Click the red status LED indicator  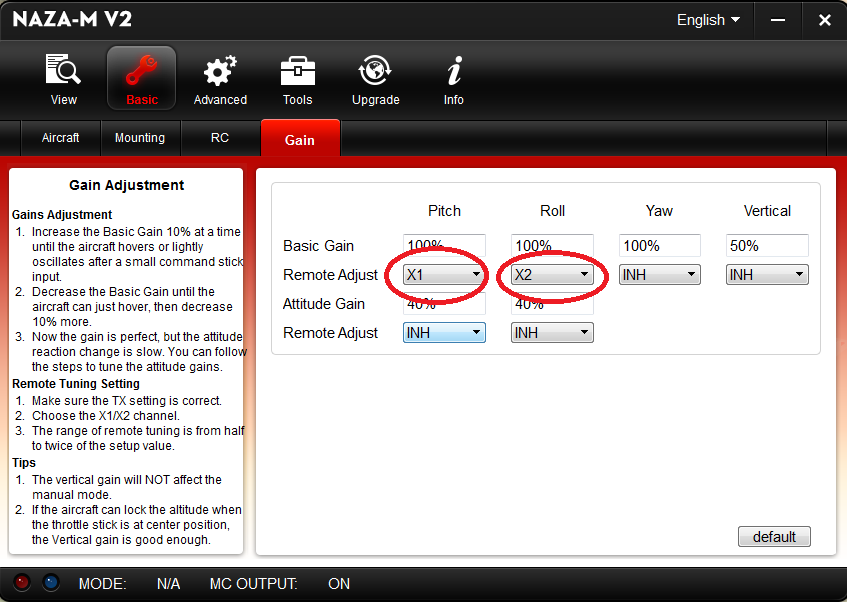[23, 583]
